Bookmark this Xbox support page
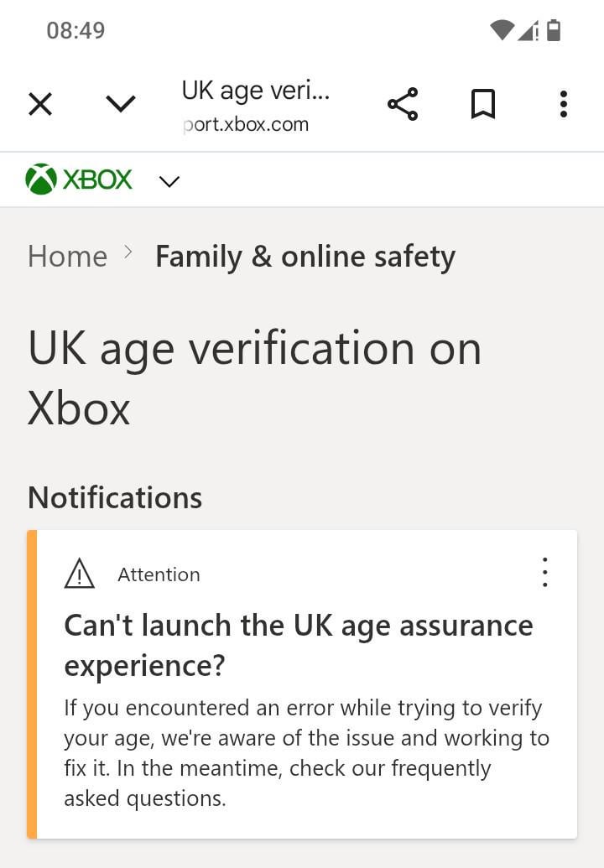This screenshot has height=868, width=604. point(483,105)
